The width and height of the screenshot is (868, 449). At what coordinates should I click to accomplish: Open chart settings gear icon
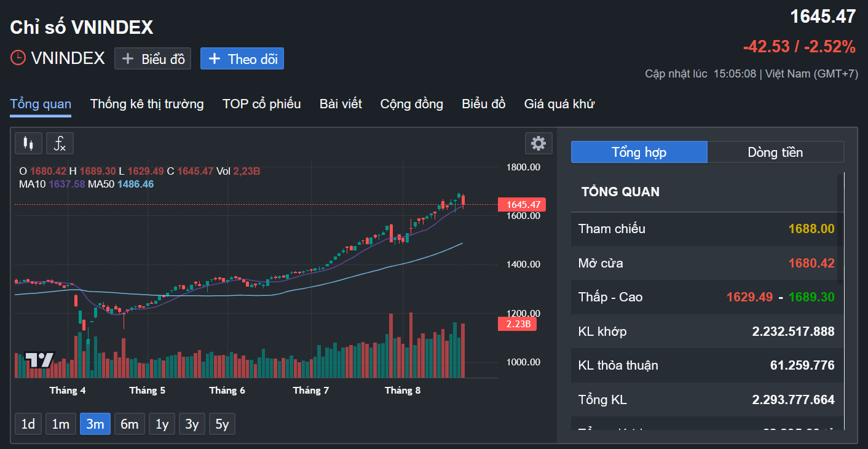pos(539,143)
